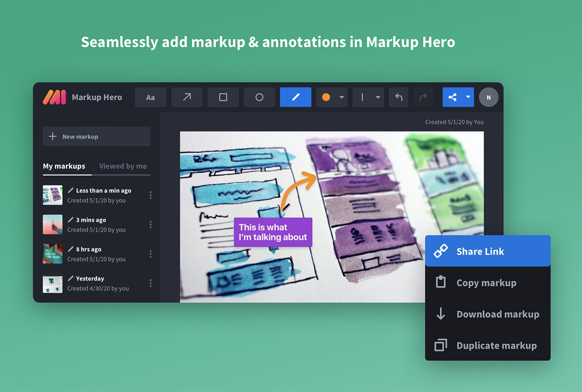Switch to the My markups tab
The image size is (582, 392).
pyautogui.click(x=64, y=166)
